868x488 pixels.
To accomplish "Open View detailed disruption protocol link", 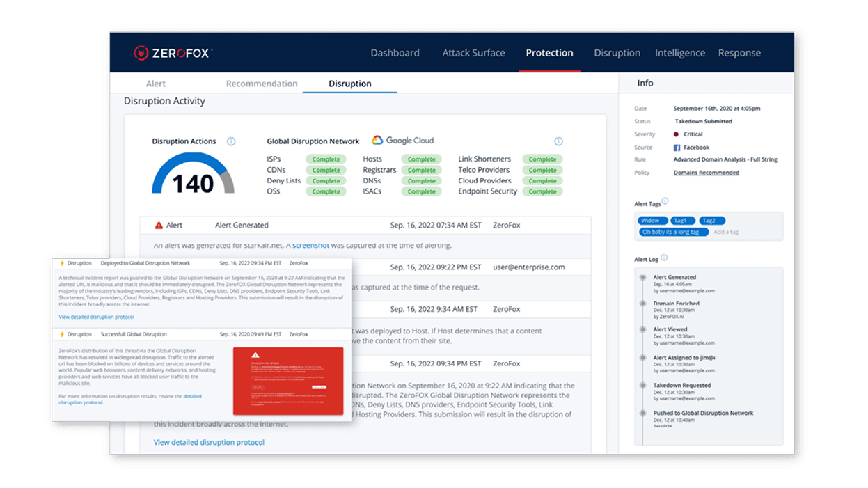I will (x=209, y=442).
